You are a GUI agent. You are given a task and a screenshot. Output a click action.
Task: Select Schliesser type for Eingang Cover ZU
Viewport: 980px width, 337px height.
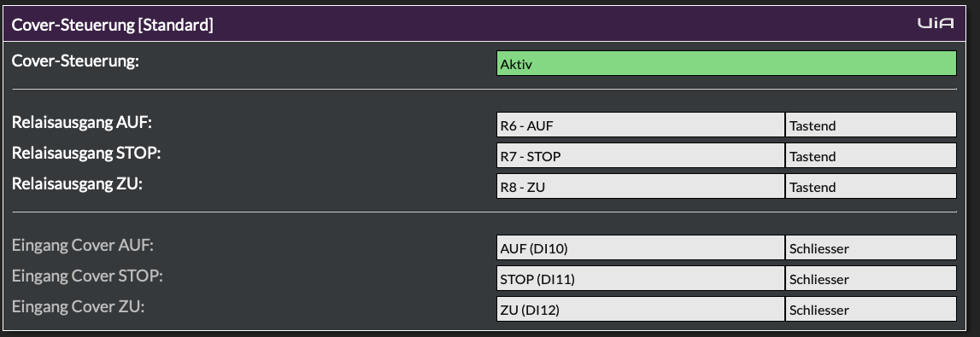871,309
